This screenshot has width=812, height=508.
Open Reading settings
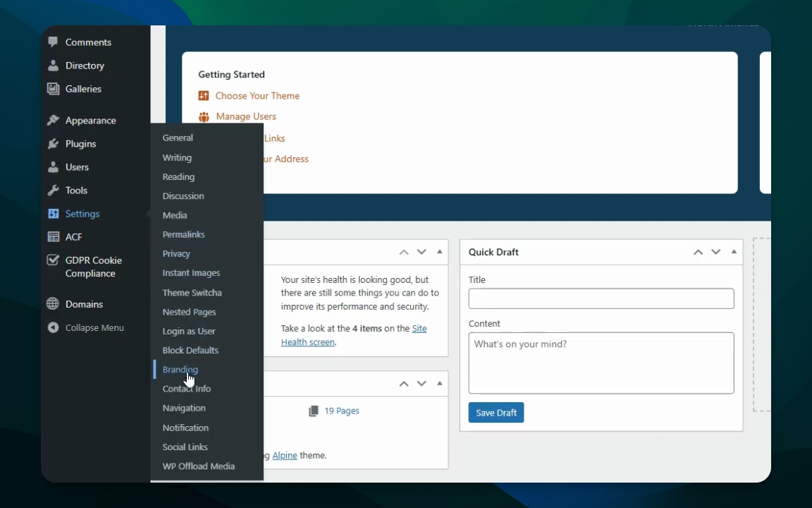point(178,177)
